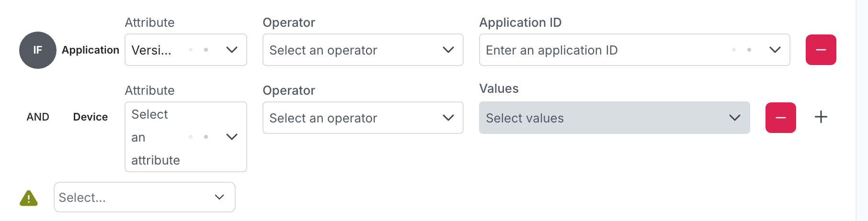Image resolution: width=868 pixels, height=221 pixels.
Task: Open the Device row operator dropdown
Action: [x=354, y=118]
